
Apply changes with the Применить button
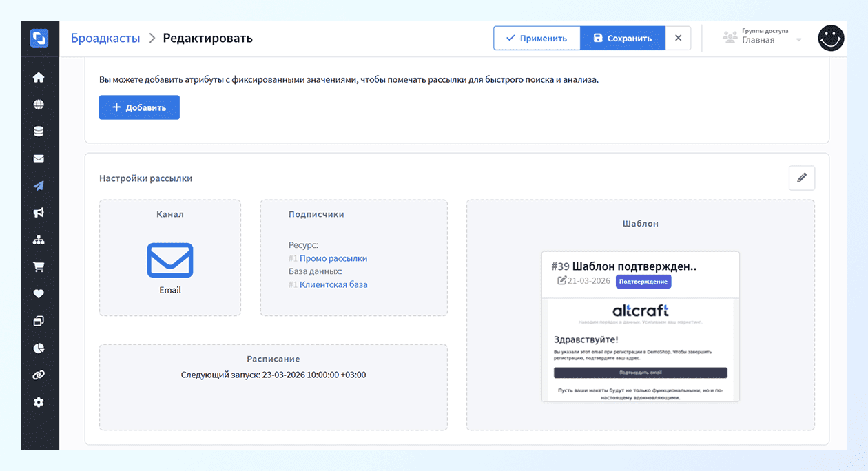click(x=537, y=38)
